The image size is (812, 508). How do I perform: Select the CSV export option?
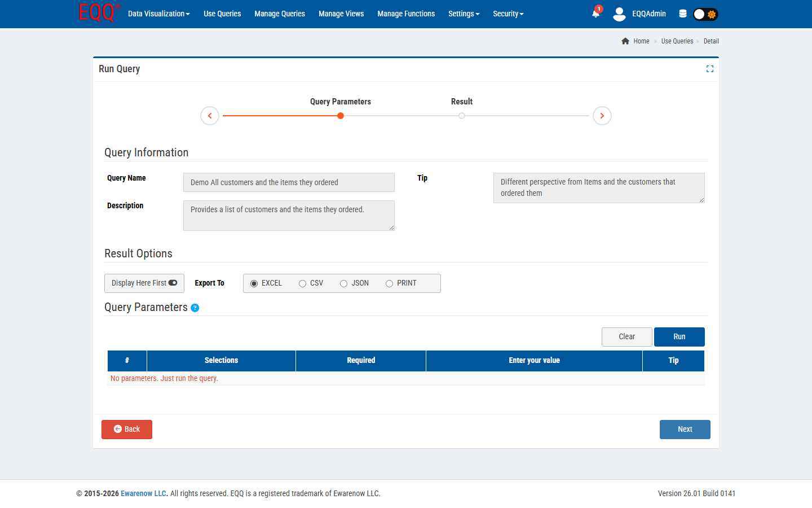point(302,283)
